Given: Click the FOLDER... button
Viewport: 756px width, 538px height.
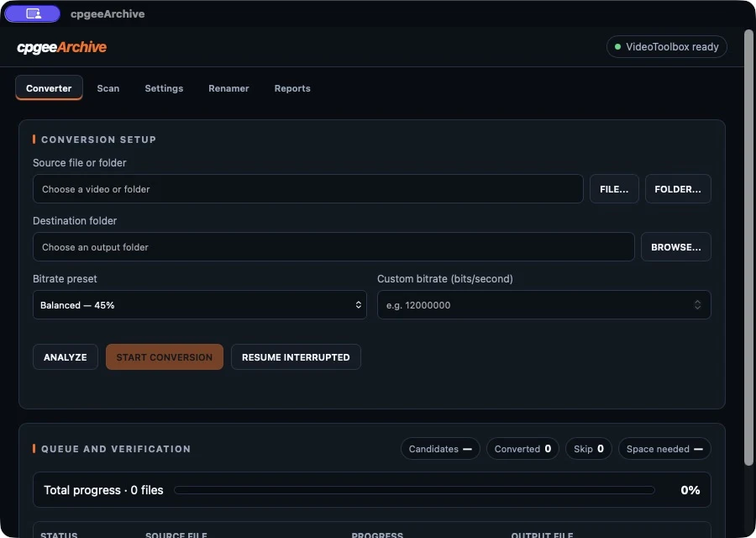Looking at the screenshot, I should point(677,188).
